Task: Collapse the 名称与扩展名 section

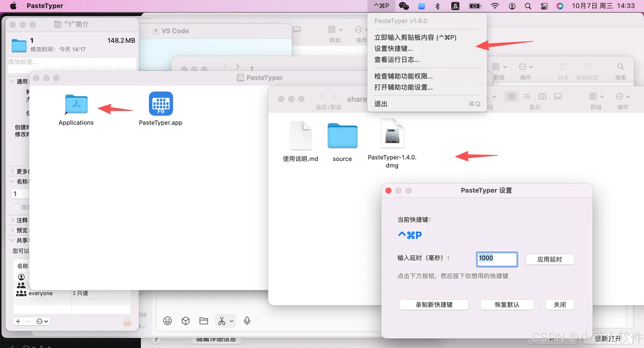Action: [x=12, y=182]
